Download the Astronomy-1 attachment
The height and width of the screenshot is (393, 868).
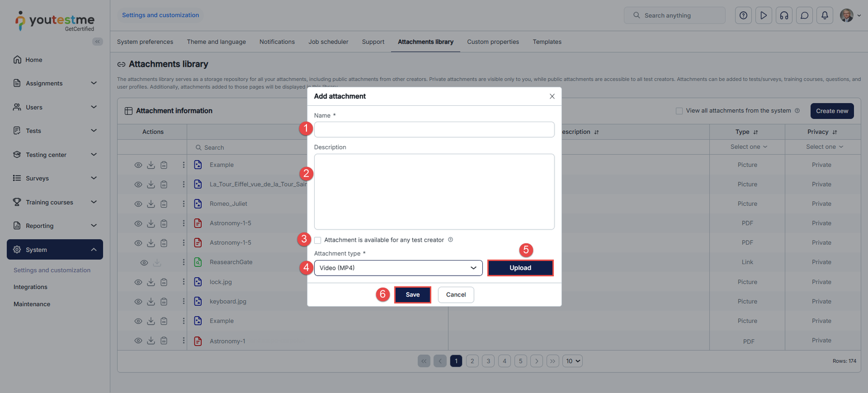tap(151, 341)
